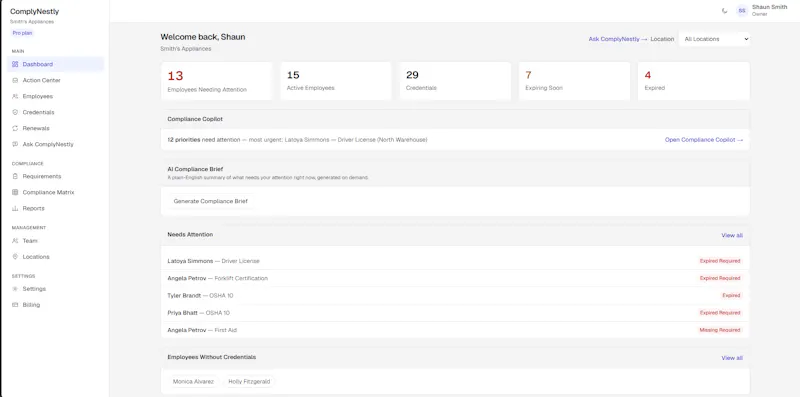Click Open Compliance Copilot link

[x=704, y=139]
